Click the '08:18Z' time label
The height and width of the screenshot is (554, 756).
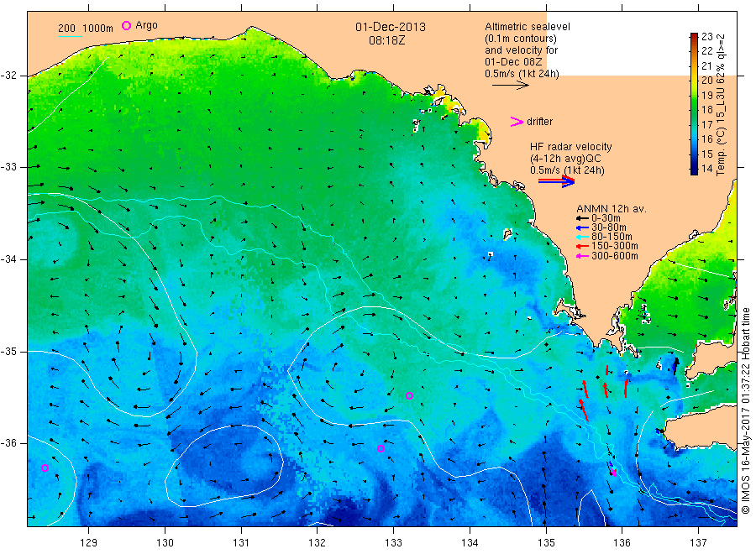coord(386,40)
